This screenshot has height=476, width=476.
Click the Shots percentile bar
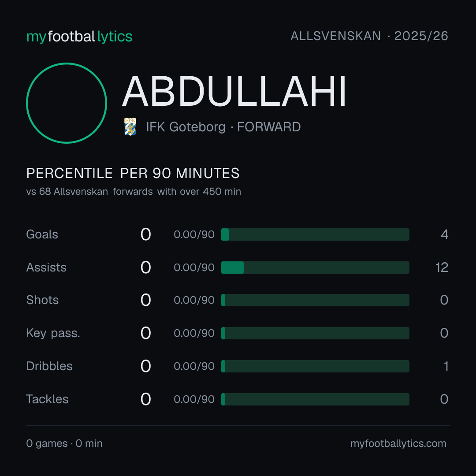315,300
